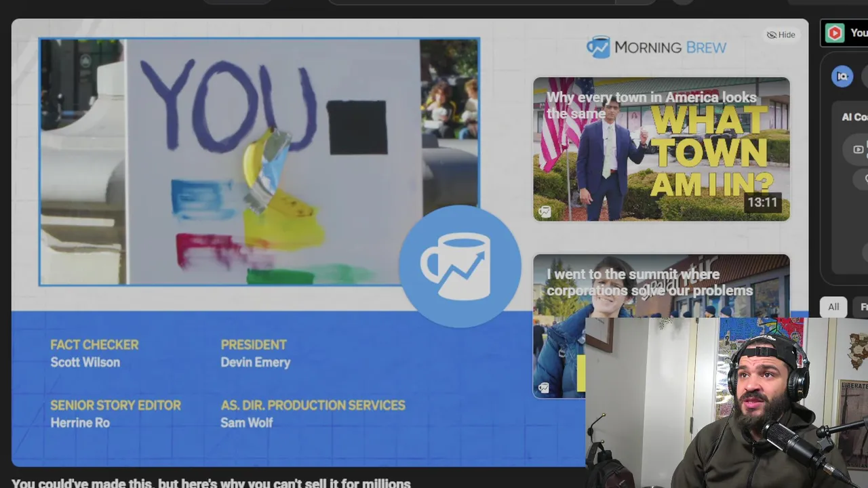Click the Devin Emery credit name

click(255, 363)
